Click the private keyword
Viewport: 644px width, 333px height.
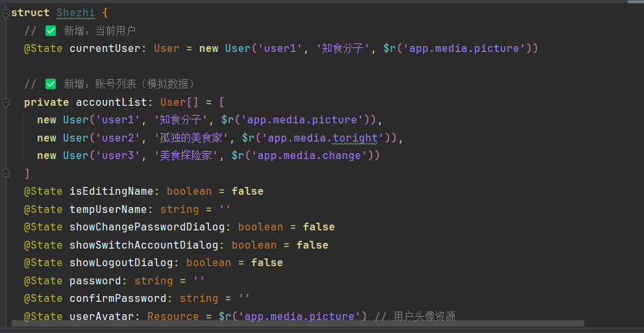click(x=47, y=103)
